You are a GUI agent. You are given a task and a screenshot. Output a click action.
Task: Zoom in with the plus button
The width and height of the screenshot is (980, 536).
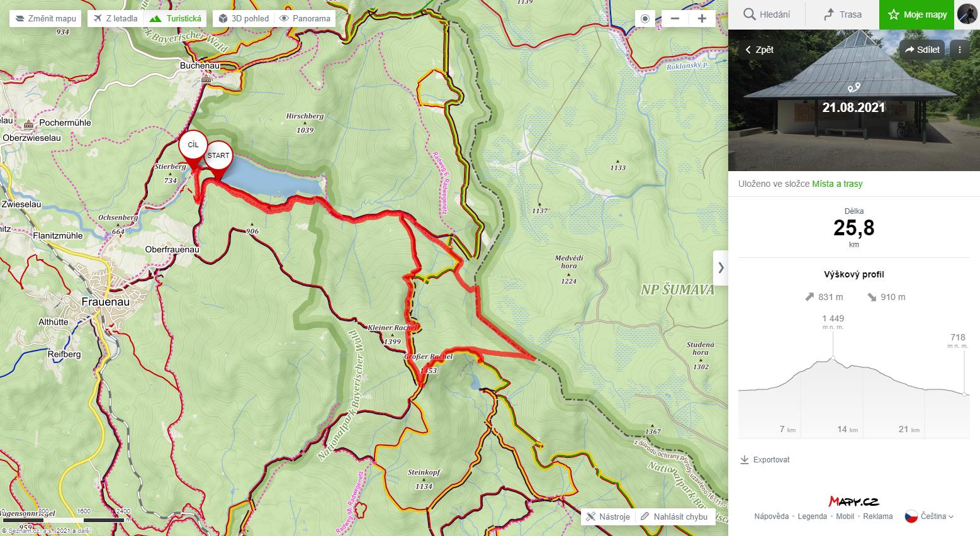point(702,18)
